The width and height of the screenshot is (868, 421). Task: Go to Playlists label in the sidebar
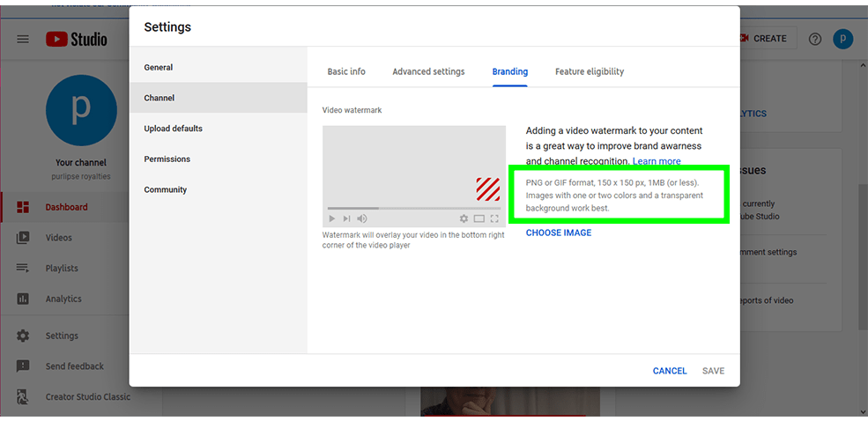click(x=62, y=269)
